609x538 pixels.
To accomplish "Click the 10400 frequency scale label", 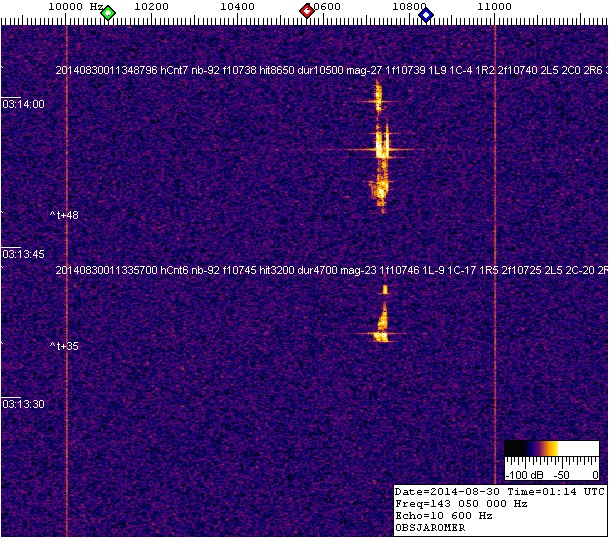I will 237,7.
